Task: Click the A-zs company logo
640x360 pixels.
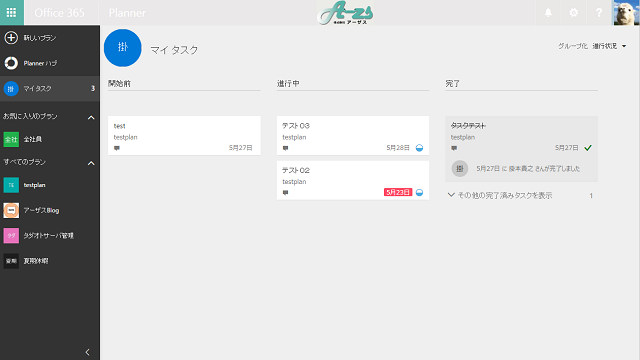Action: click(345, 13)
